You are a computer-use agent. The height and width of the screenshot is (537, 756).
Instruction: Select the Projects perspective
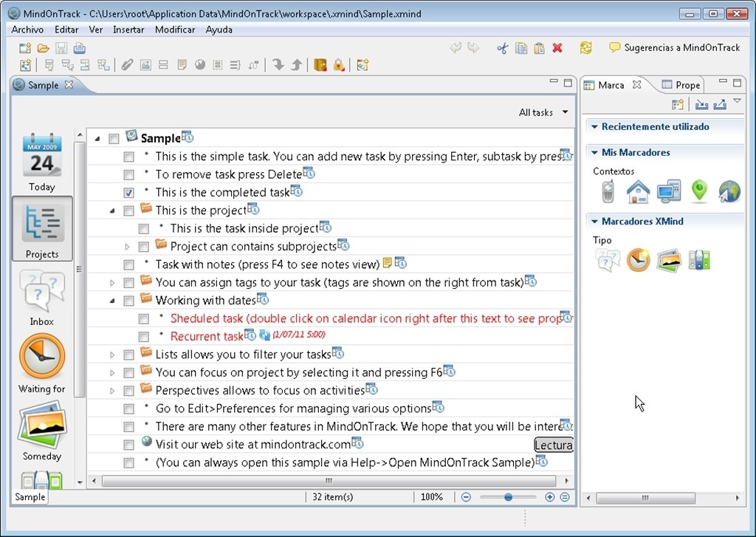point(42,229)
